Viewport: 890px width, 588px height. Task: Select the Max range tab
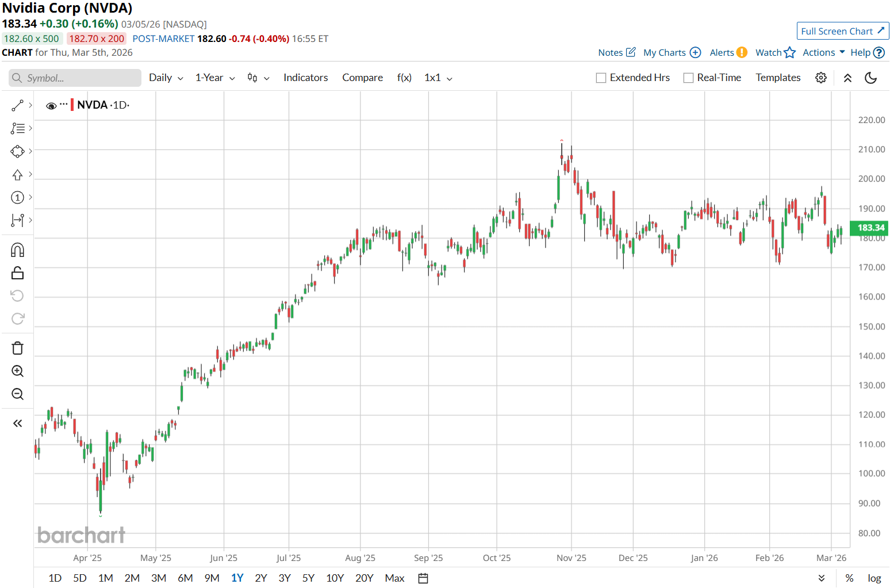[394, 578]
